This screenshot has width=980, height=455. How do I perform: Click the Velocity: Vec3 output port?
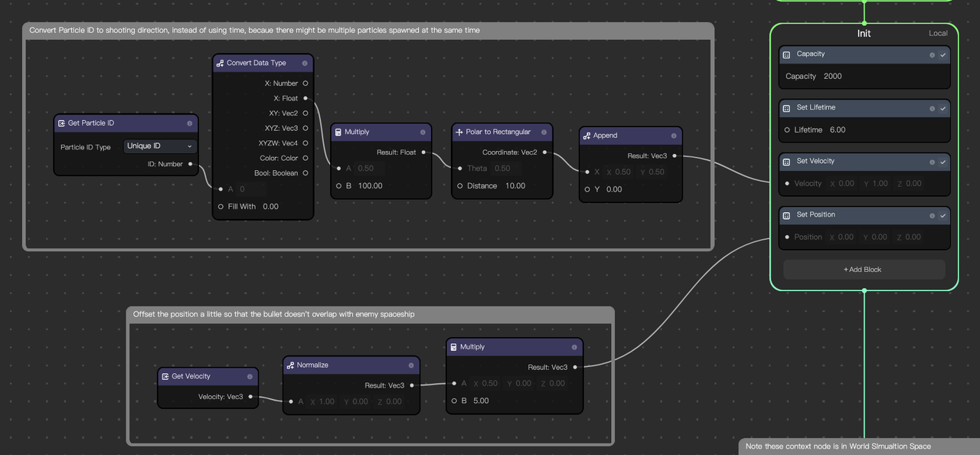point(250,397)
